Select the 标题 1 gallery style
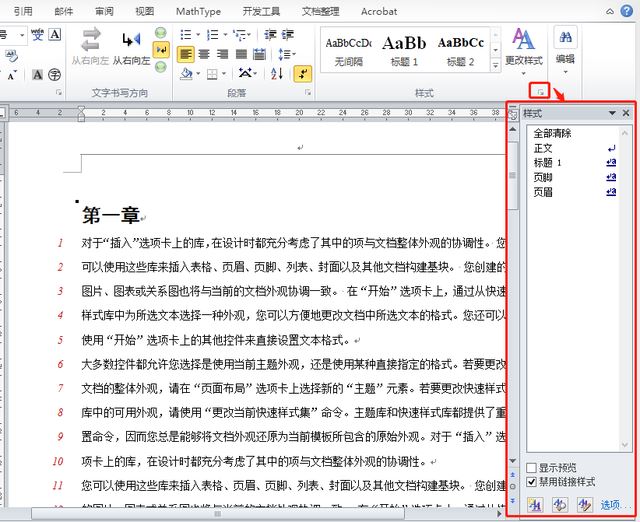Screen dimensions: 640x522 click(x=404, y=51)
